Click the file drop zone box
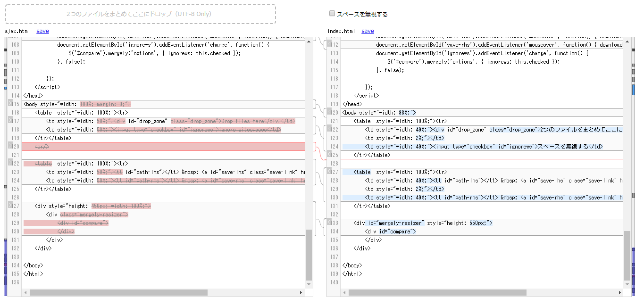The height and width of the screenshot is (306, 644). tap(141, 14)
